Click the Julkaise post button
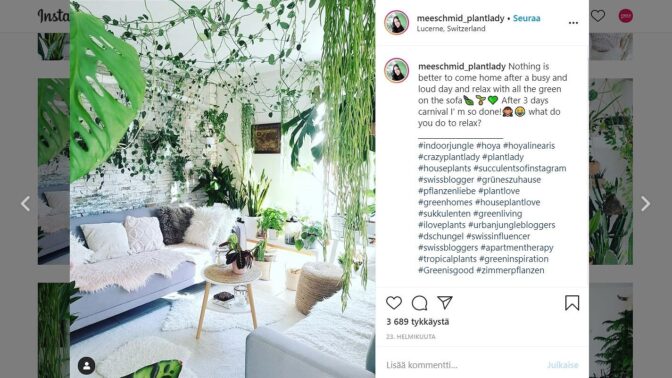672x378 pixels. [563, 365]
